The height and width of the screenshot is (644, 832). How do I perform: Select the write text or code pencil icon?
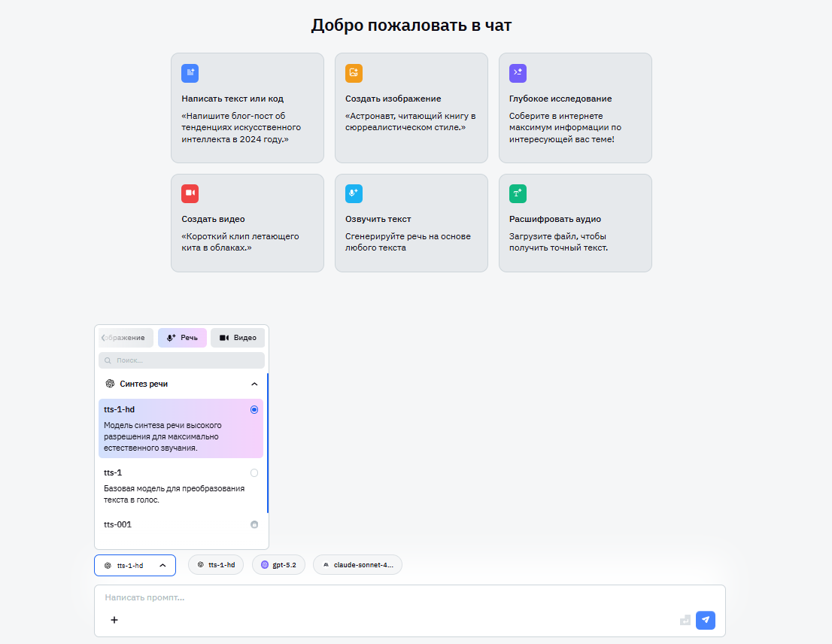point(190,73)
